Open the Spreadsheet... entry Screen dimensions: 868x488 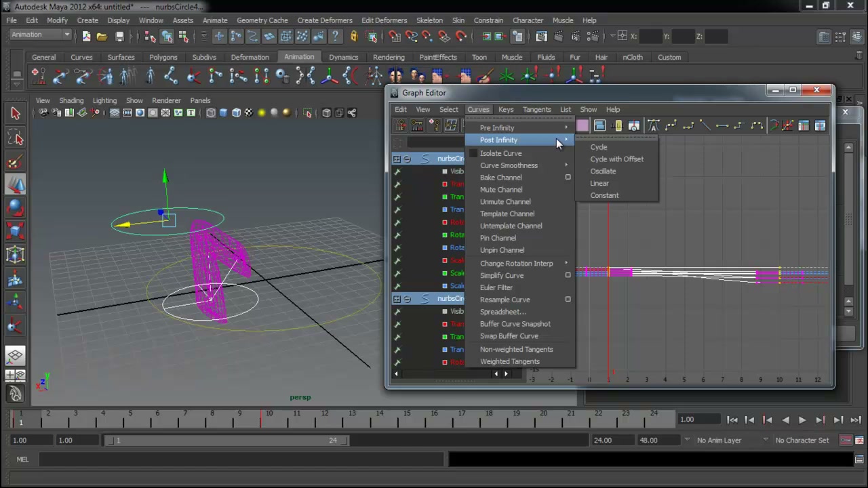503,312
